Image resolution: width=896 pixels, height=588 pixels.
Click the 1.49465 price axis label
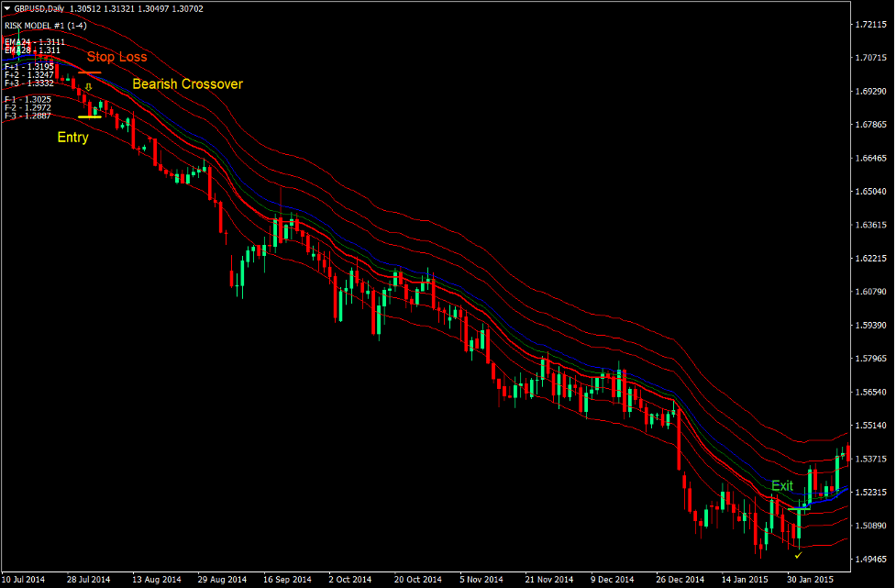click(869, 558)
